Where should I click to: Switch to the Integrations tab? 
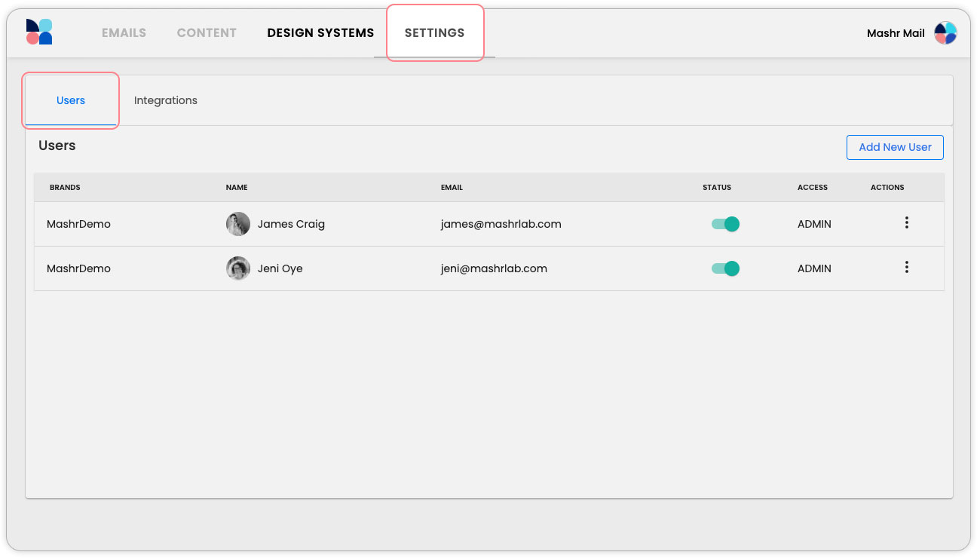166,100
